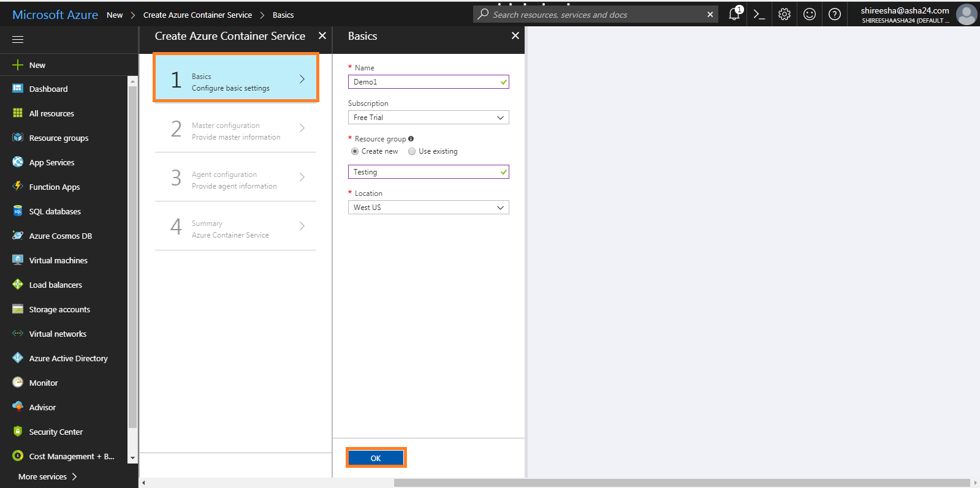980x488 pixels.
Task: Open Dashboard from sidebar label
Action: click(x=48, y=89)
